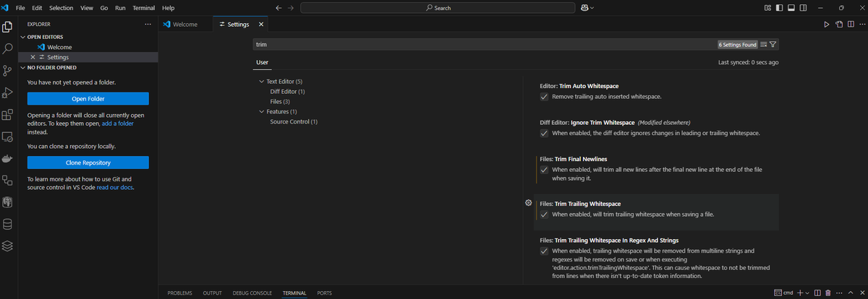
Task: Open the Search view in activity bar
Action: pos(8,48)
